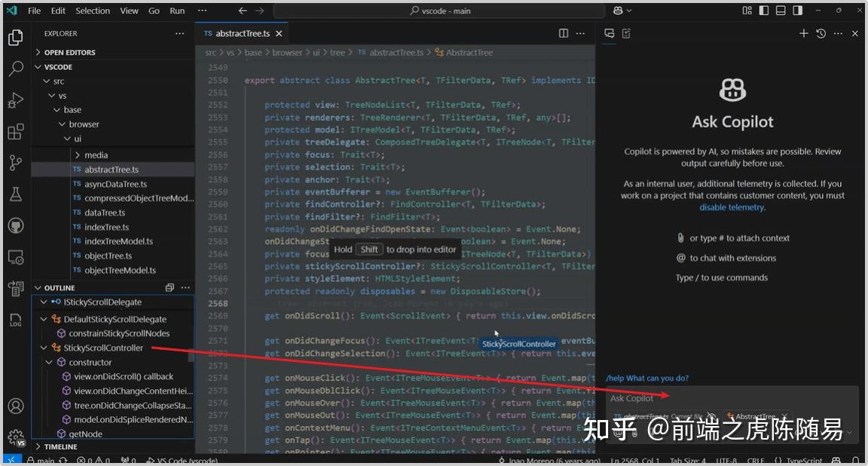Click Ln 2568, Col 1 status item
Image resolution: width=868 pixels, height=466 pixels.
click(x=634, y=461)
